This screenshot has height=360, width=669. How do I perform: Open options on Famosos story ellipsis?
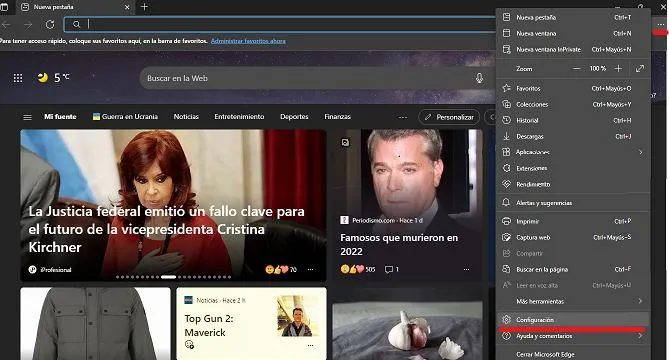pyautogui.click(x=466, y=270)
